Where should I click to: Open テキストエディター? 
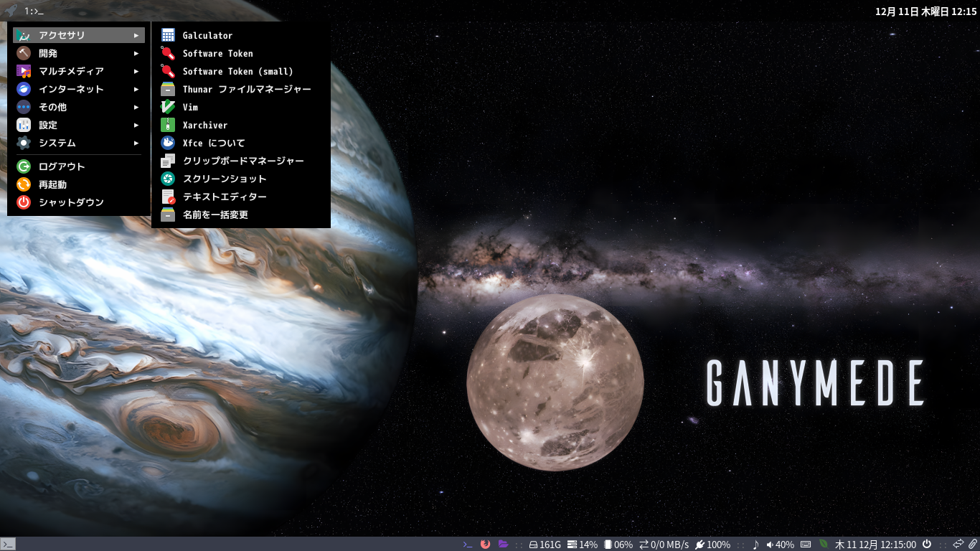[241, 197]
